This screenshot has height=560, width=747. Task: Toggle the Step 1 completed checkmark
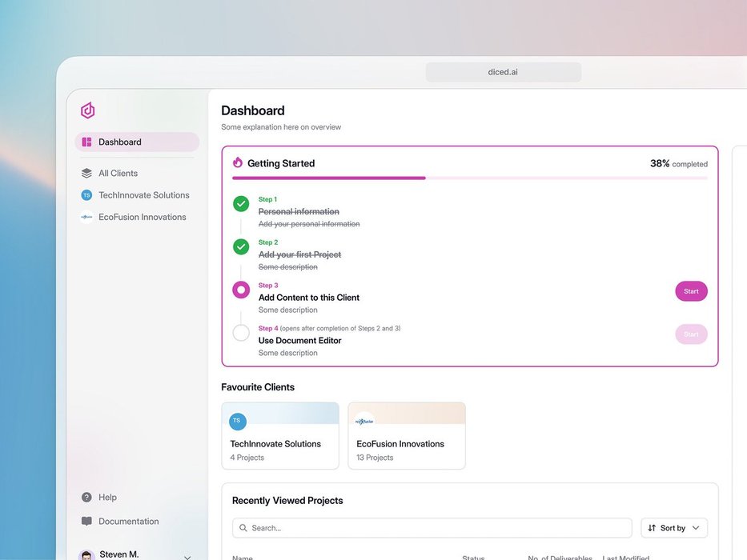[x=241, y=204]
